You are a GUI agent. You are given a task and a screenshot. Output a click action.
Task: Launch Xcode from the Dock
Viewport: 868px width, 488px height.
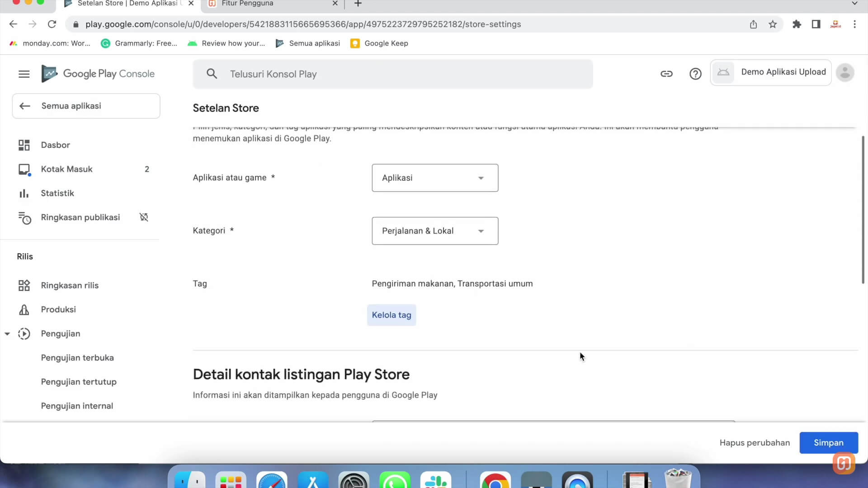pos(312,480)
